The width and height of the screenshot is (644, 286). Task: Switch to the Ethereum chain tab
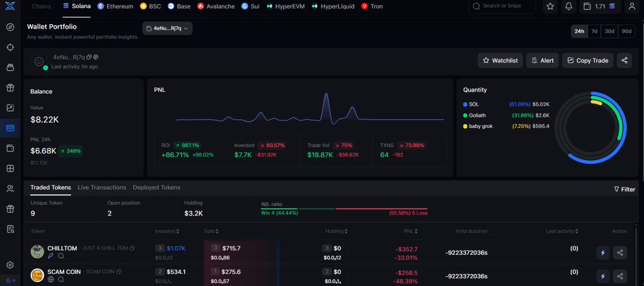[x=115, y=6]
